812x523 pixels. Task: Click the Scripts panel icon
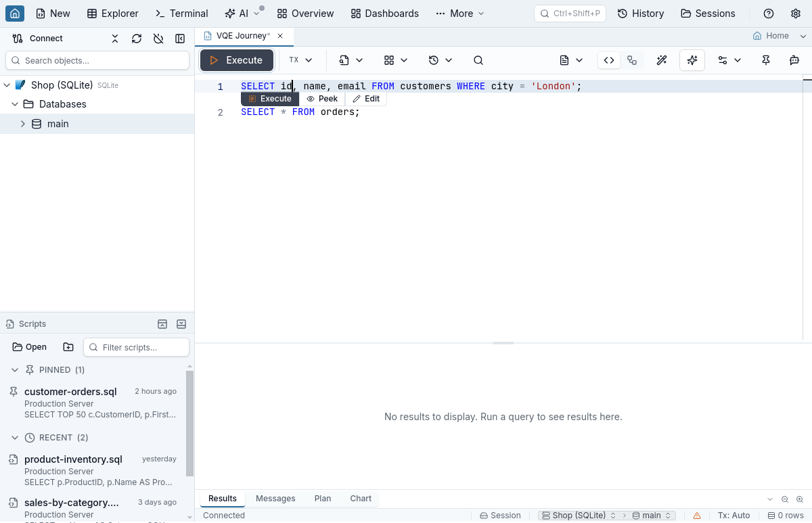click(x=10, y=324)
